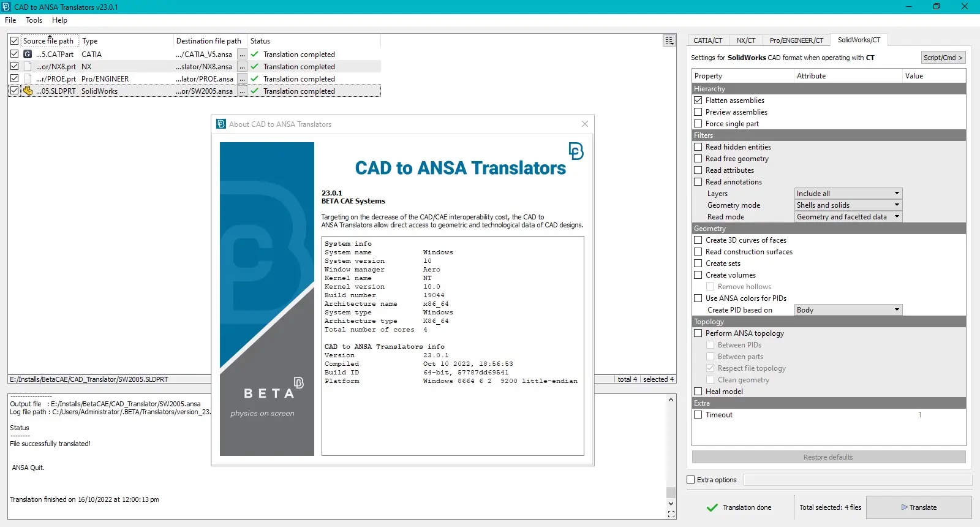Image resolution: width=980 pixels, height=527 pixels.
Task: Enable the Timeout option
Action: point(698,414)
